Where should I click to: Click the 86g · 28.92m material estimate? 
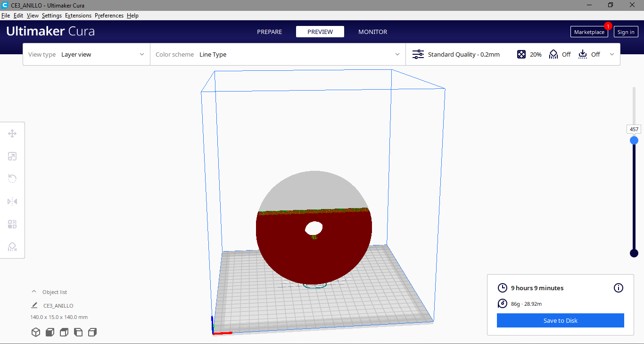527,304
